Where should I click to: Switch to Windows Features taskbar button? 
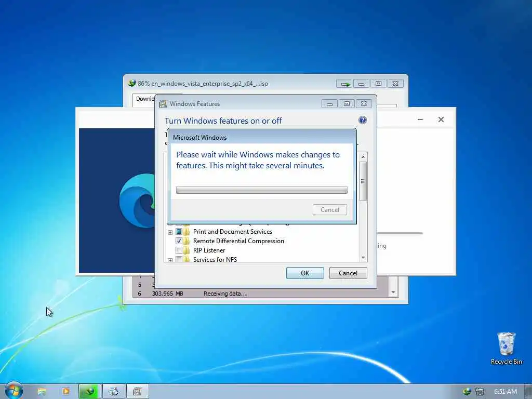click(x=137, y=392)
